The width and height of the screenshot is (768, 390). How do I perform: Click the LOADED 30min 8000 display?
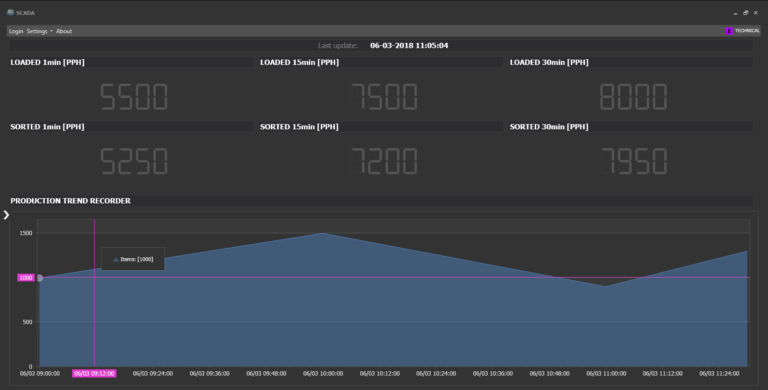[633, 97]
